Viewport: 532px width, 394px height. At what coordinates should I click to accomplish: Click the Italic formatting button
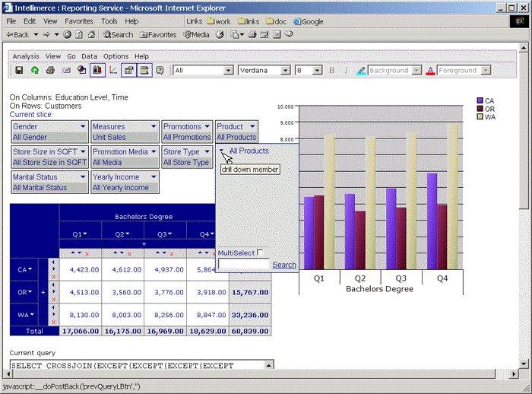click(x=346, y=70)
